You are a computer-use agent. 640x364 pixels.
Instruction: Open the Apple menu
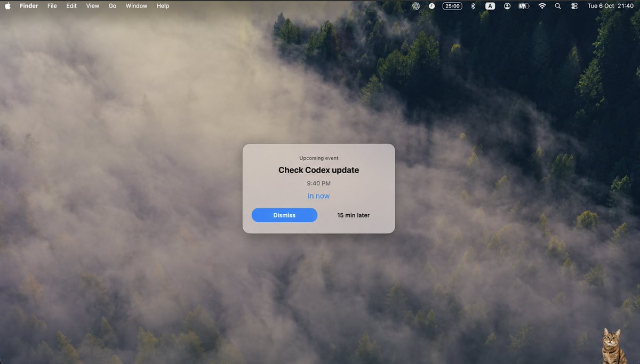(7, 6)
